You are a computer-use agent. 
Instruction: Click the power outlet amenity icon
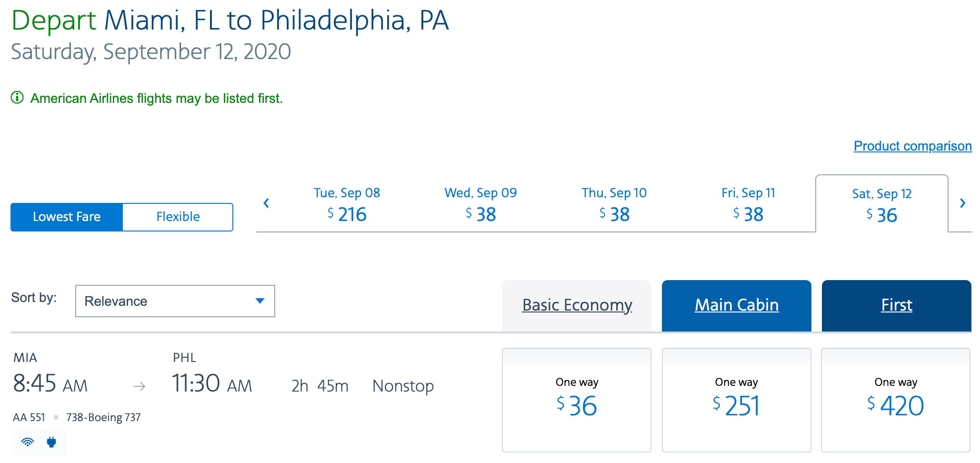point(51,442)
